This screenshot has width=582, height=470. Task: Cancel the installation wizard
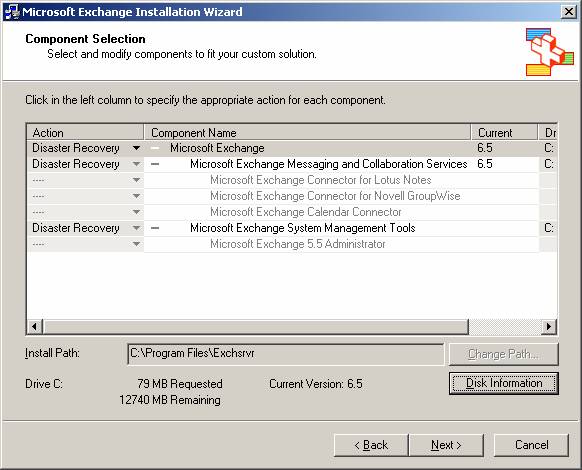pos(531,445)
